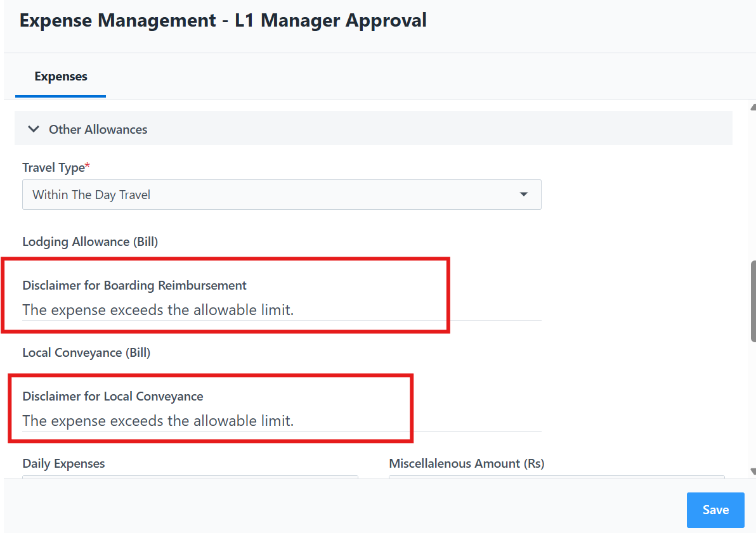Click the Other Allowances section header text

pyautogui.click(x=98, y=129)
